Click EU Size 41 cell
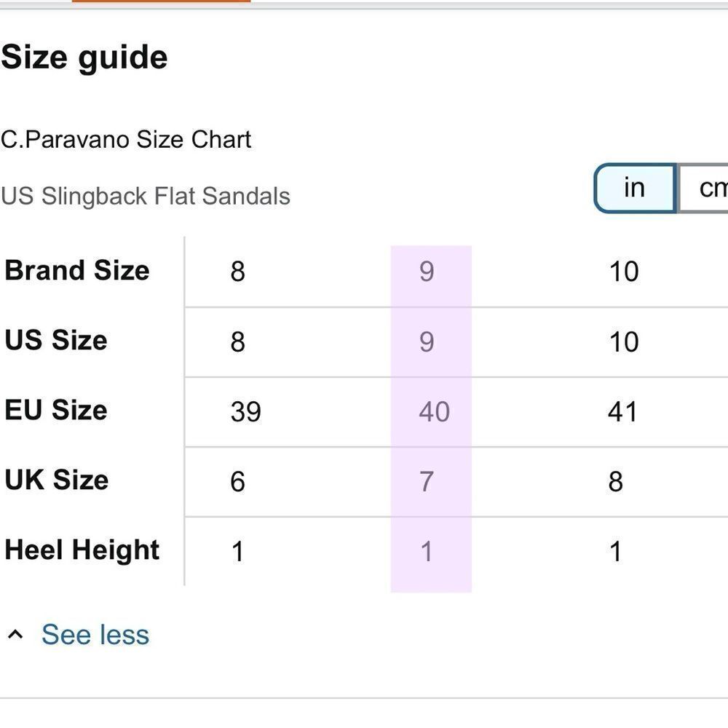The height and width of the screenshot is (728, 728). (622, 412)
